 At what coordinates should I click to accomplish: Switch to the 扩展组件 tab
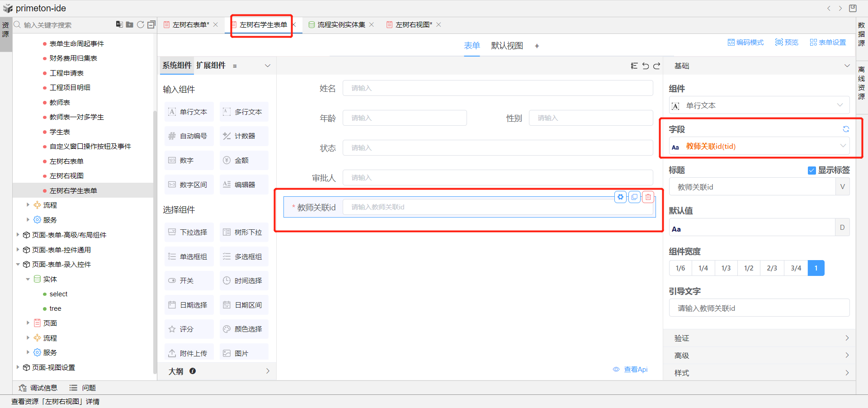211,66
